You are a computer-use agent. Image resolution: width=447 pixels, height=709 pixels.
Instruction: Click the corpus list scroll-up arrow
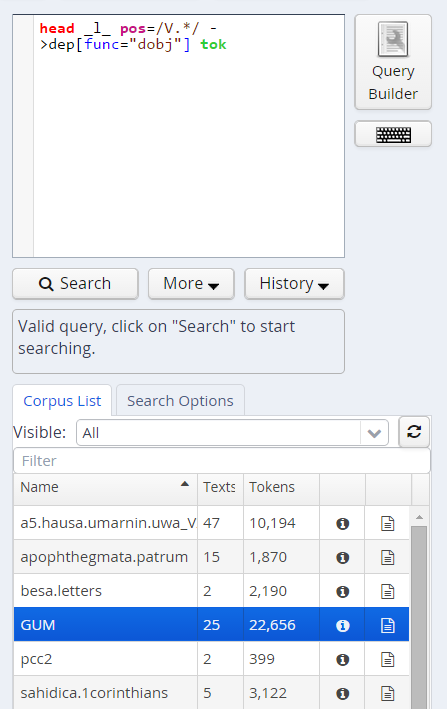[419, 517]
